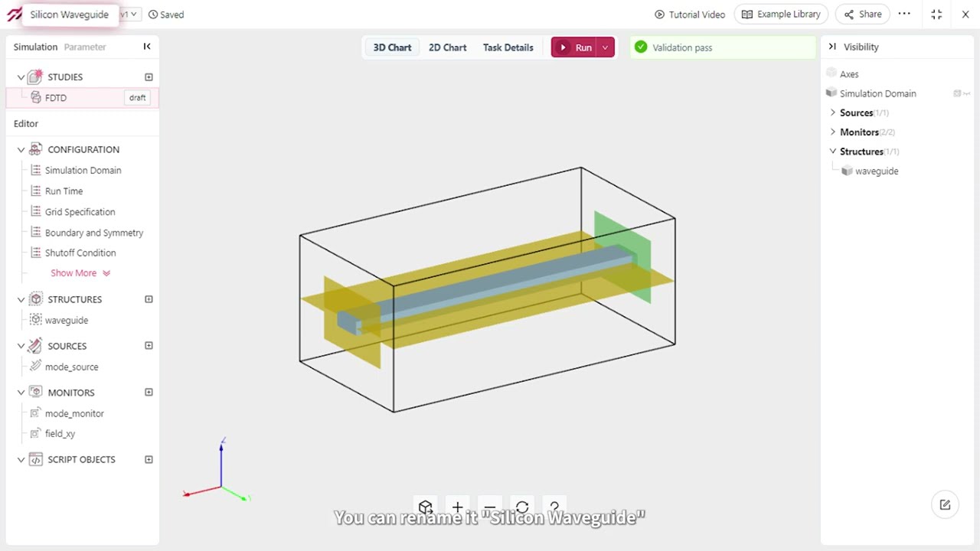Image resolution: width=980 pixels, height=551 pixels.
Task: Open the viewport help button
Action: point(554,507)
